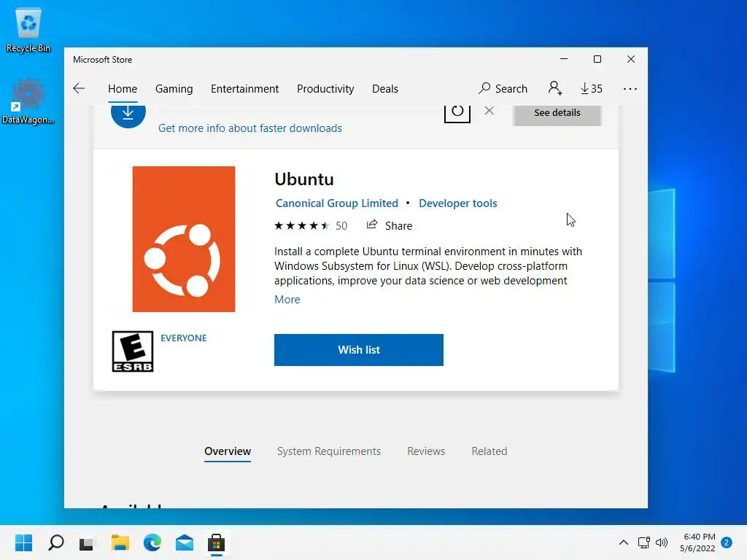Expand the description with More
This screenshot has height=560, width=747.
[287, 300]
